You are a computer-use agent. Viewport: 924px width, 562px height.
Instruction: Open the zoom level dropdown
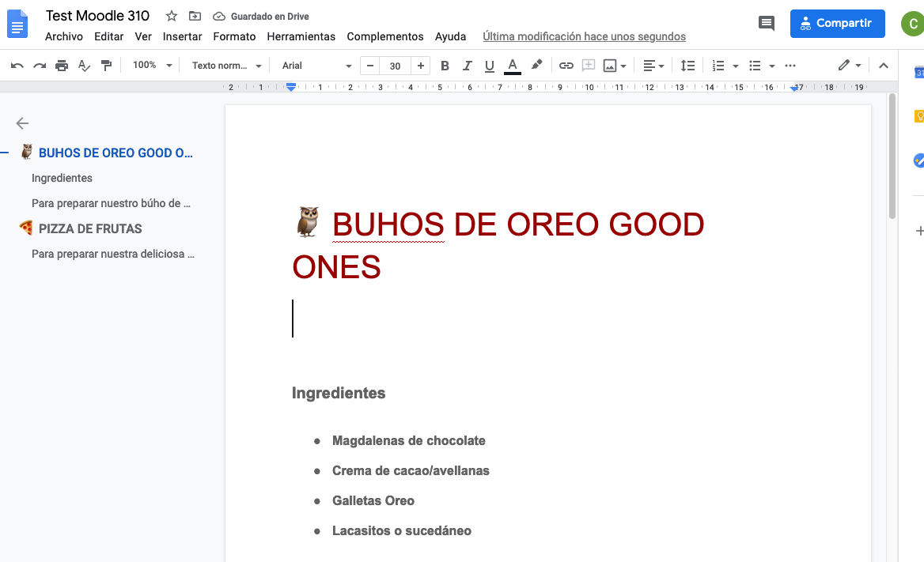pos(152,66)
